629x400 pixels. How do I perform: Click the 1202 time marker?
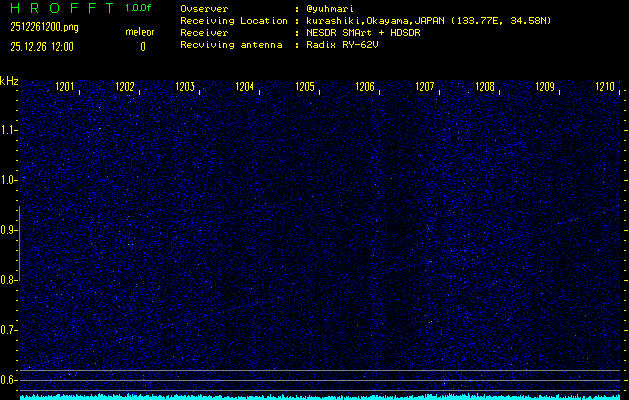point(125,87)
